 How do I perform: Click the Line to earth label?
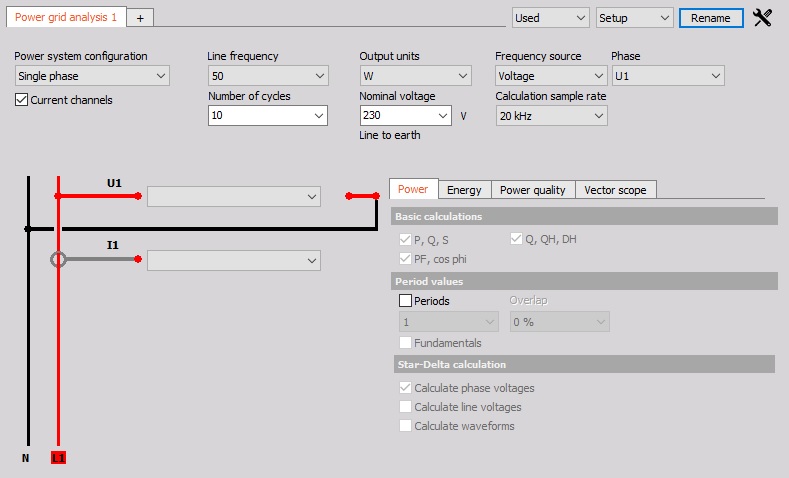[389, 135]
